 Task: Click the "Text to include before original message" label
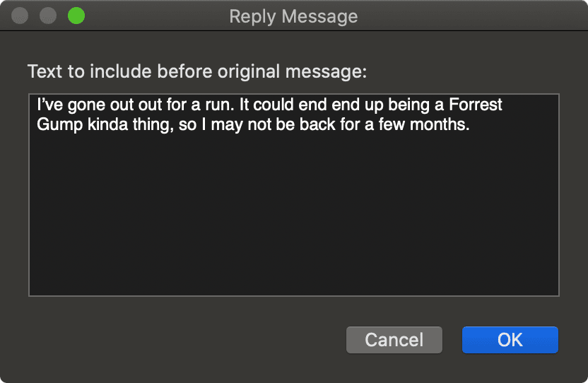pos(197,72)
